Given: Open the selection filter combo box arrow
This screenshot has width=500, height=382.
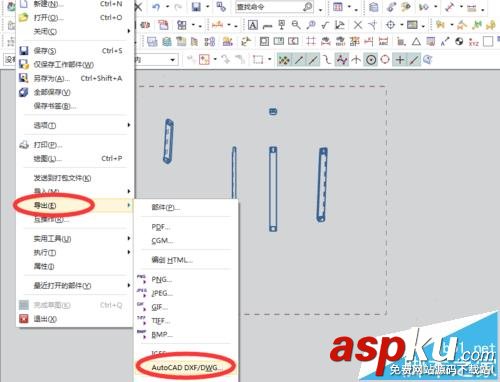Looking at the screenshot, I should pos(172,60).
